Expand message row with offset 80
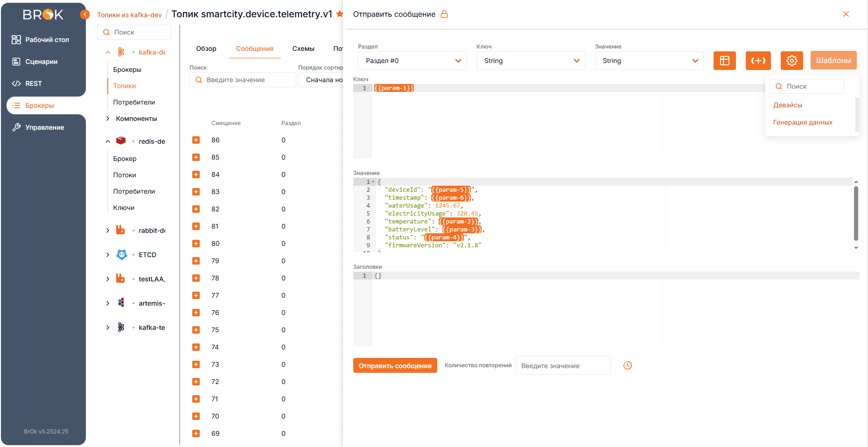 (x=196, y=244)
